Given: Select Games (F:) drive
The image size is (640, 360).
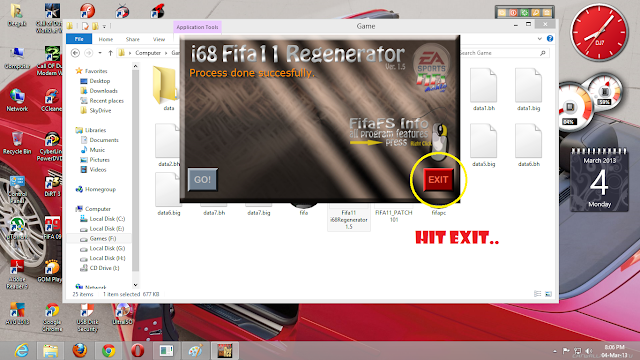Looking at the screenshot, I should pos(102,238).
